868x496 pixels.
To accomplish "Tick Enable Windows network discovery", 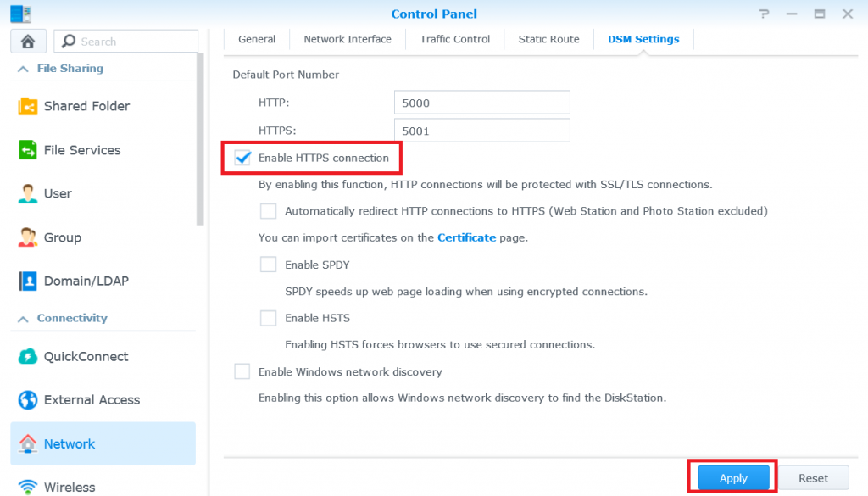I will (242, 371).
